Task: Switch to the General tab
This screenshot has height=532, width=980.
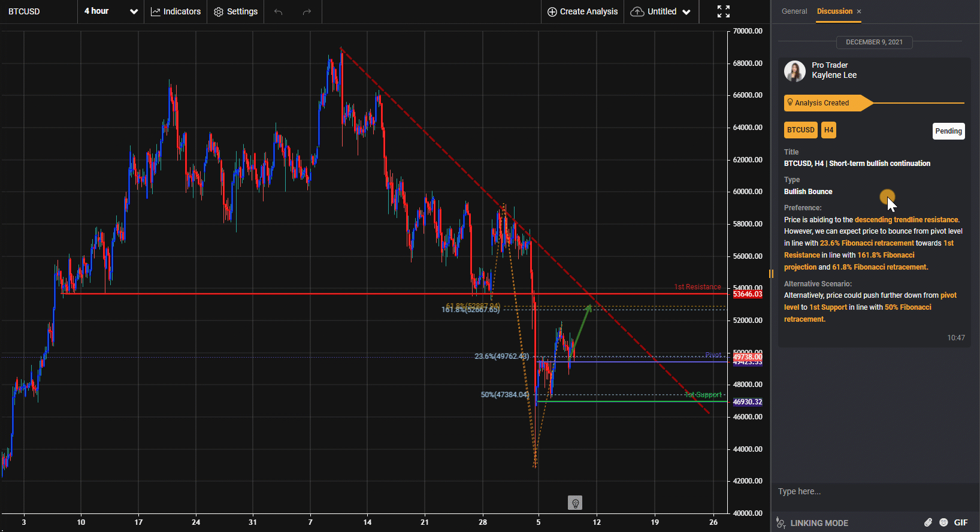Action: coord(794,11)
